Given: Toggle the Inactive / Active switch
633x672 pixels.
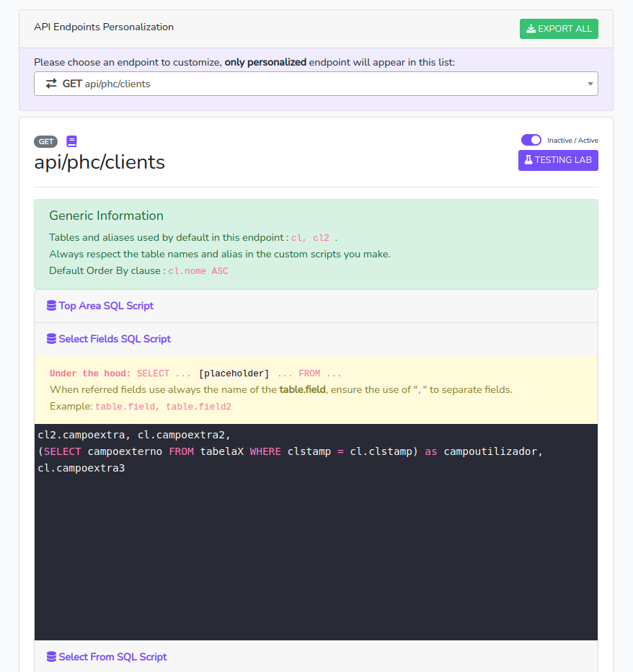Looking at the screenshot, I should coord(531,140).
